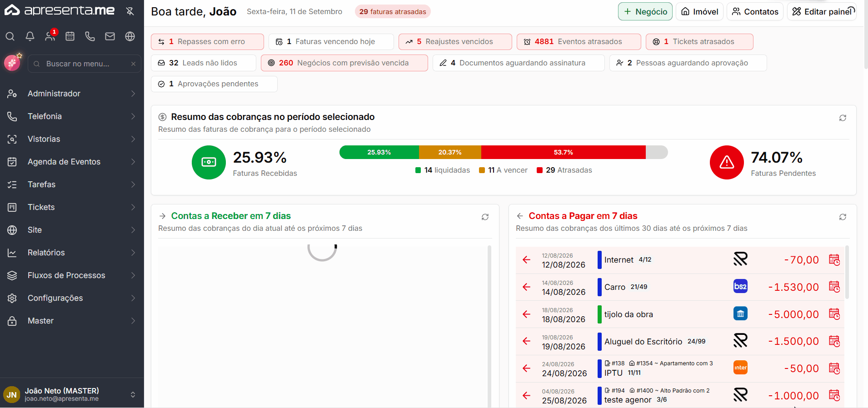Open notifications bell icon
This screenshot has height=408, width=868.
coord(30,36)
